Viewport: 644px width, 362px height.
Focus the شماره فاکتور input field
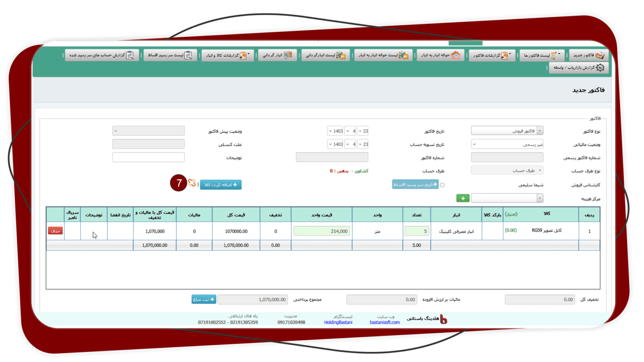(x=332, y=157)
